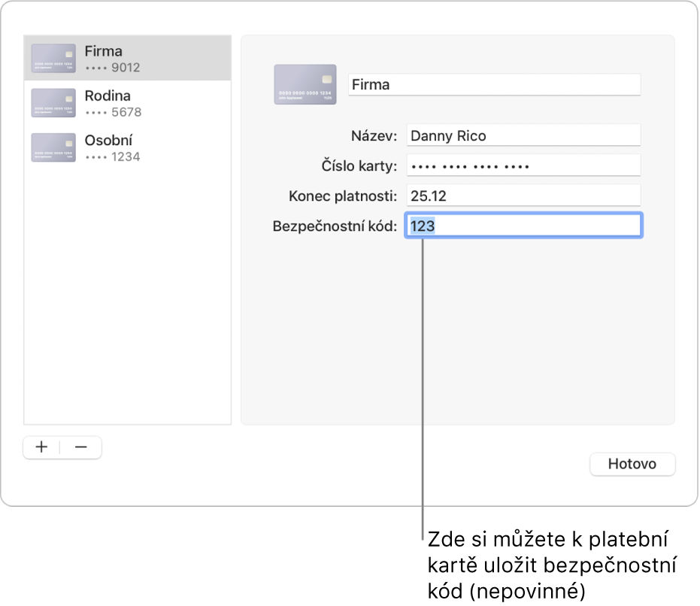Viewport: 700px width, 606px height.
Task: Focus the Číslo karty masked number field
Action: point(523,165)
